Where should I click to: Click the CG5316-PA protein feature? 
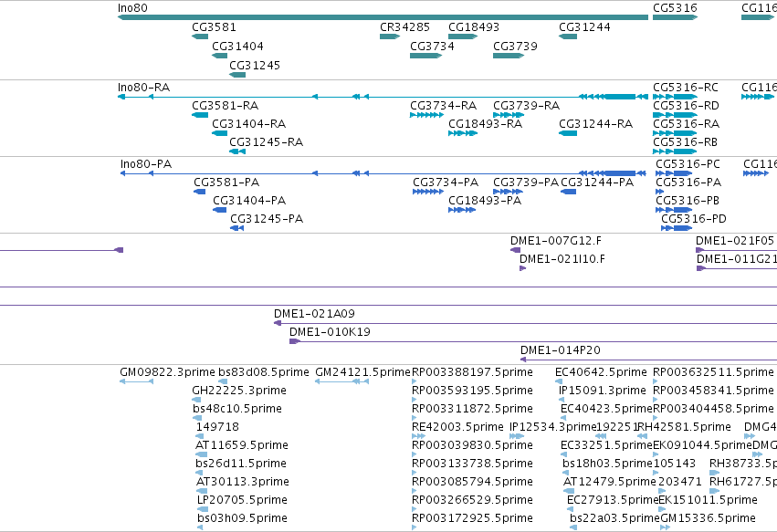click(x=659, y=192)
